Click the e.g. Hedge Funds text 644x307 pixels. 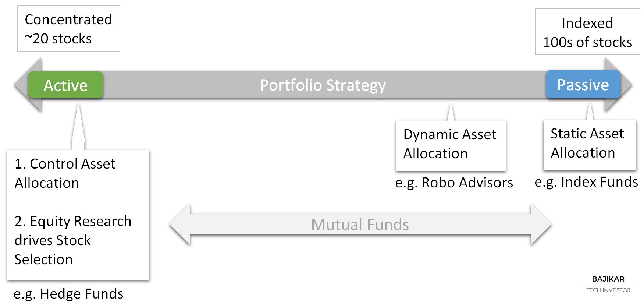(x=68, y=294)
